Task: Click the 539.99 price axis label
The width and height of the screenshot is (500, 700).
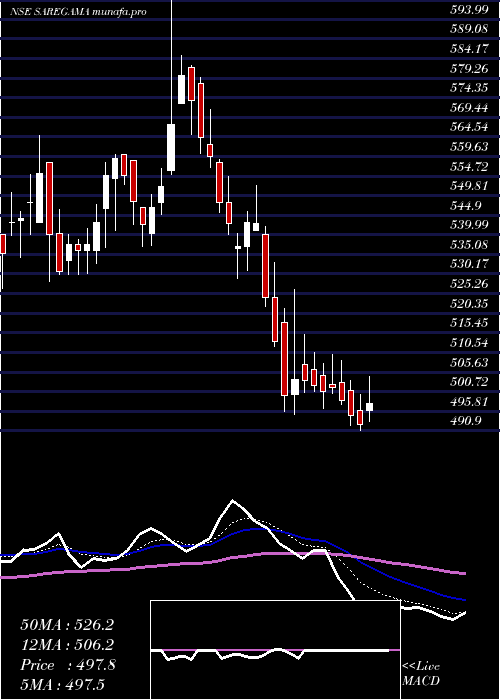Action: tap(469, 225)
